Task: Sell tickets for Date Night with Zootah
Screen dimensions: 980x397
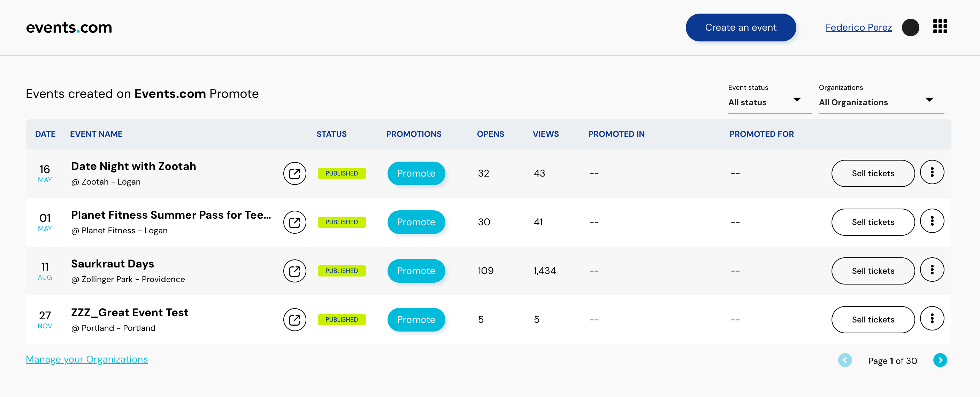Action: tap(873, 173)
